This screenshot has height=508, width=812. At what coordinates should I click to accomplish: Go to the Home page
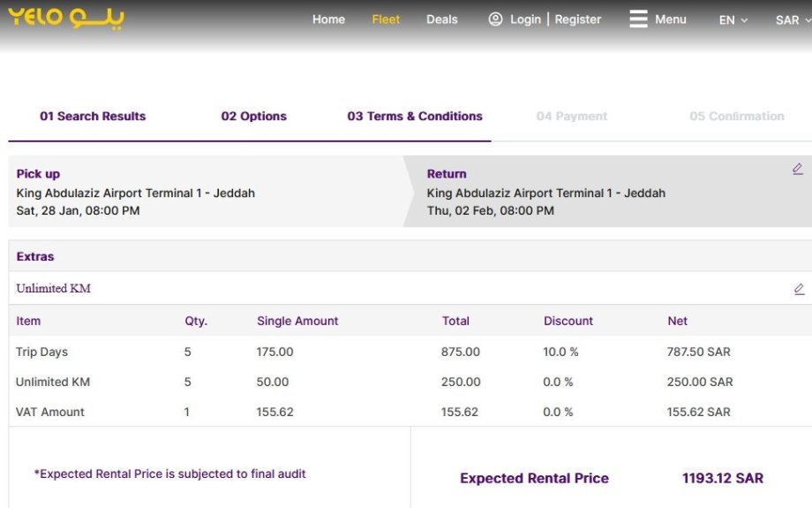click(328, 19)
